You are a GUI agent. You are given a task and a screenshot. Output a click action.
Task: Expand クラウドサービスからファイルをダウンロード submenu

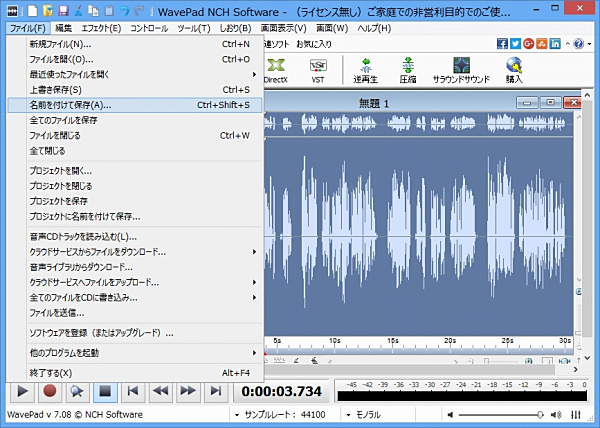pos(135,252)
